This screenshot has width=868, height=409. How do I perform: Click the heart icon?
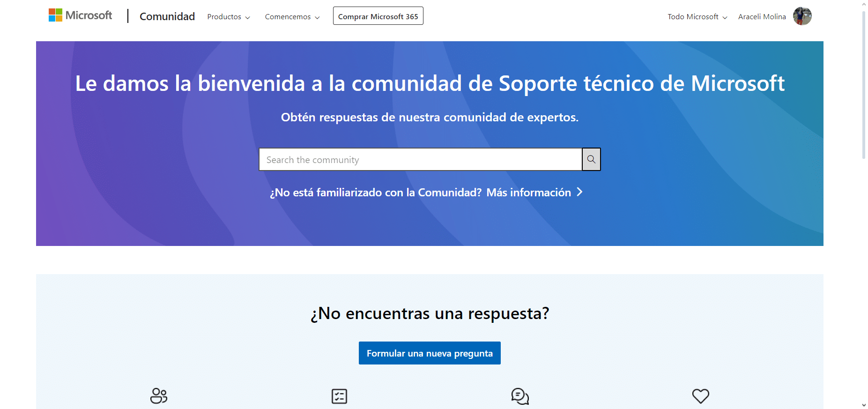click(700, 396)
